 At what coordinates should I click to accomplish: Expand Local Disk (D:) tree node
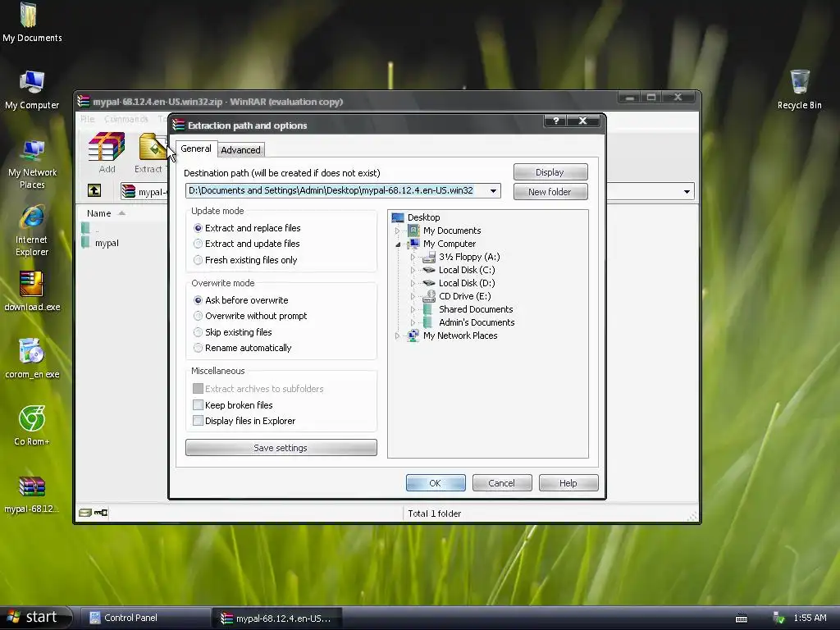click(413, 283)
